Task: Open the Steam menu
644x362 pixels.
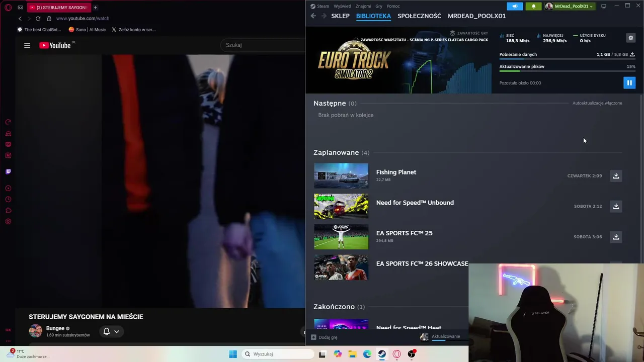Action: 319,6
